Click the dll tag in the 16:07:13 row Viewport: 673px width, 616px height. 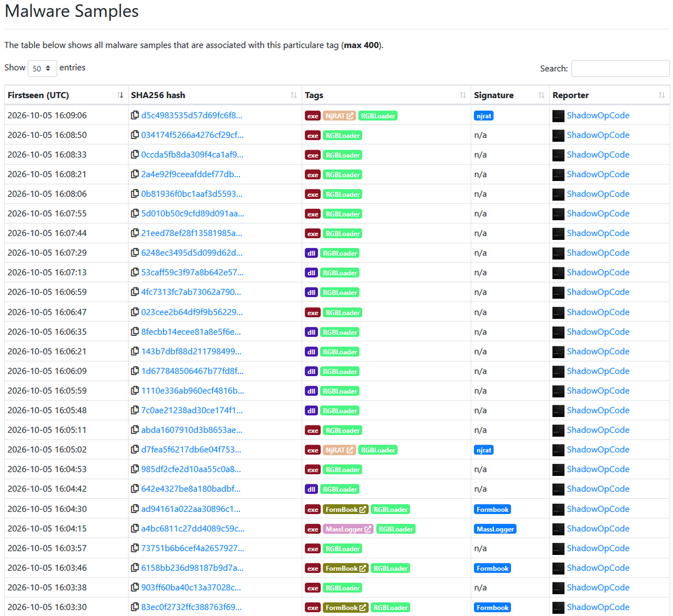[x=311, y=273]
